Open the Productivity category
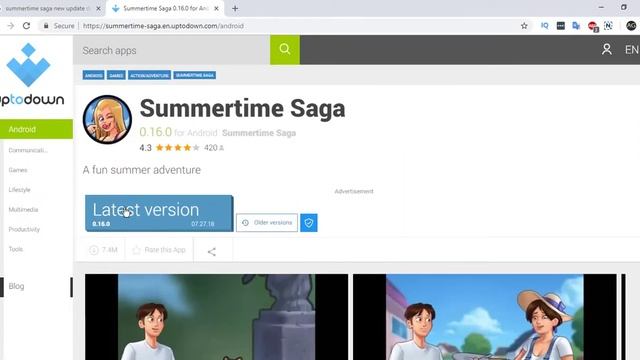 coord(24,229)
